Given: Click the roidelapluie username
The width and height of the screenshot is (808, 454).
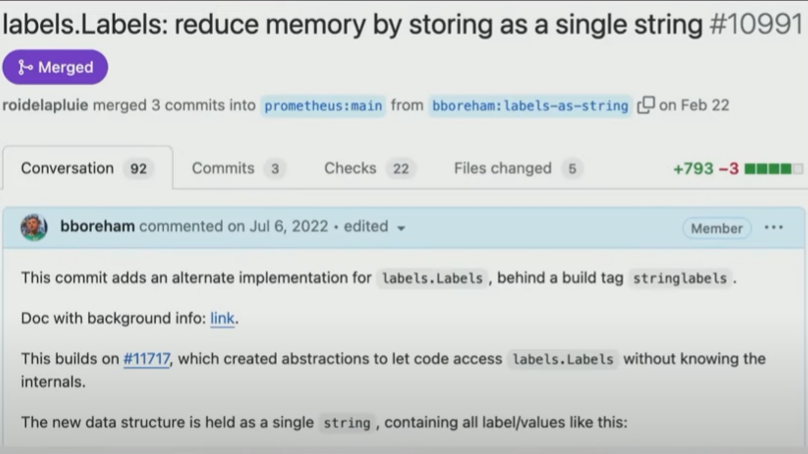Looking at the screenshot, I should pyautogui.click(x=45, y=105).
